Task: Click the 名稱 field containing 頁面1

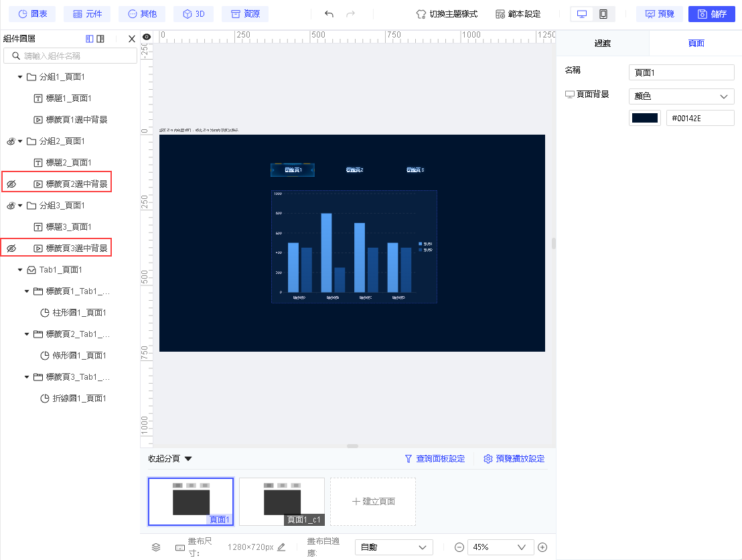Action: 682,72
